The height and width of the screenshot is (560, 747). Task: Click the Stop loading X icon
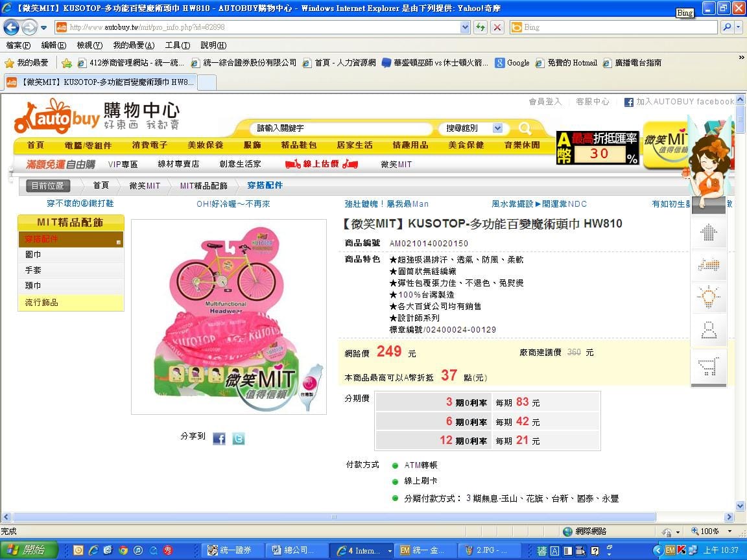497,27
